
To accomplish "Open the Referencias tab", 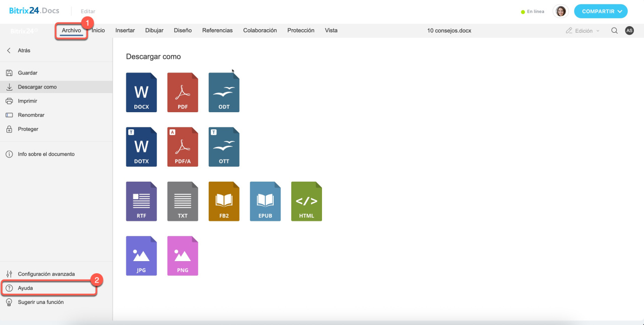I will click(x=217, y=31).
